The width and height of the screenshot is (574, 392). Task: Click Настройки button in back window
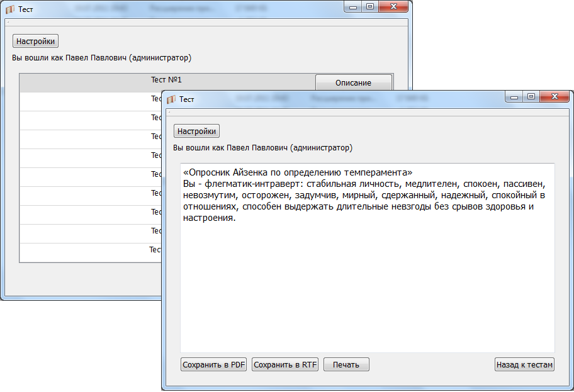pyautogui.click(x=35, y=41)
